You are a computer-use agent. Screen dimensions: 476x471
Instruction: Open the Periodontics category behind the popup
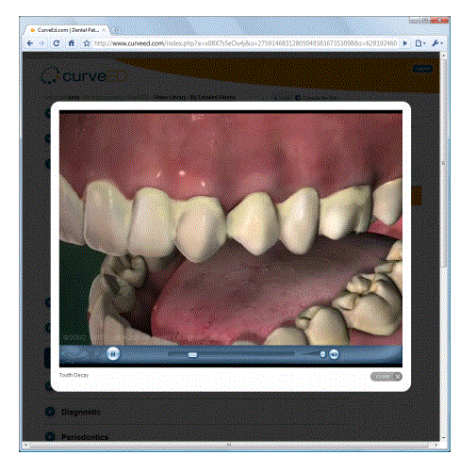tap(85, 437)
